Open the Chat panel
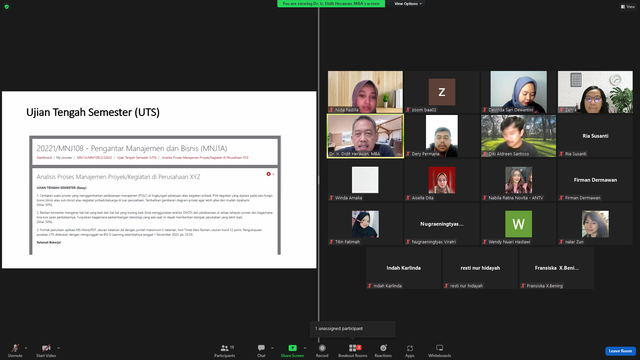 [261, 350]
